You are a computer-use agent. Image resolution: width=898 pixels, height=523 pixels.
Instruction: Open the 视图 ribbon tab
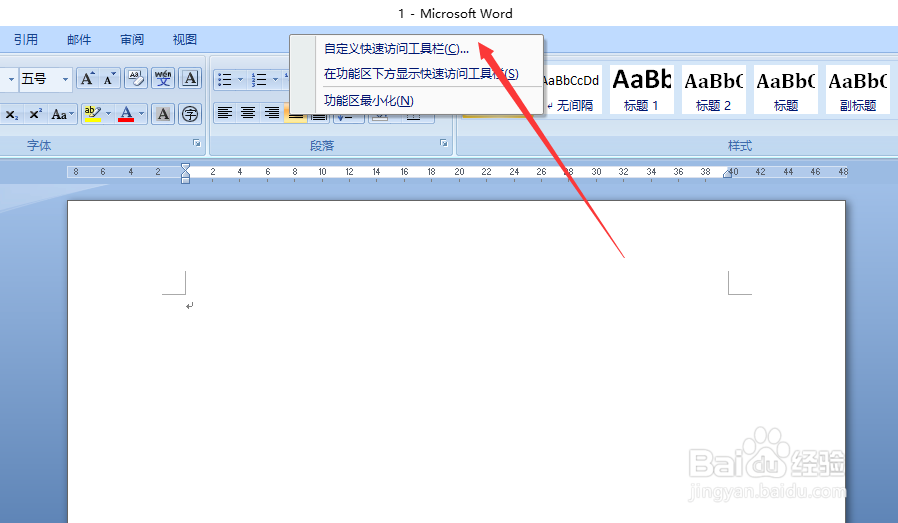[185, 40]
